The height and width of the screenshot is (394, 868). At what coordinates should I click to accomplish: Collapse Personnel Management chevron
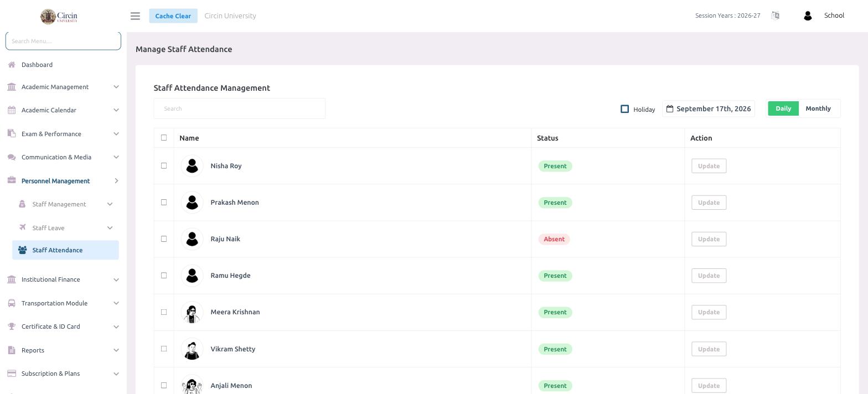(x=116, y=181)
